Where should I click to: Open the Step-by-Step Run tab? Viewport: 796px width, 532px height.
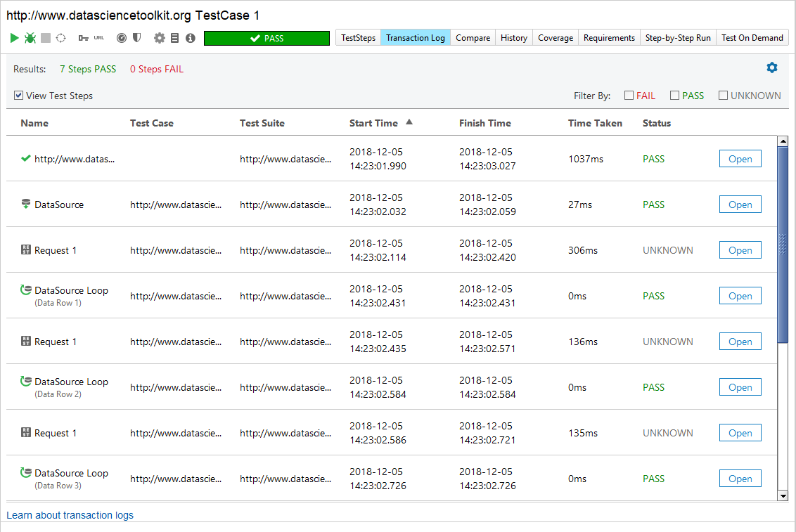678,38
